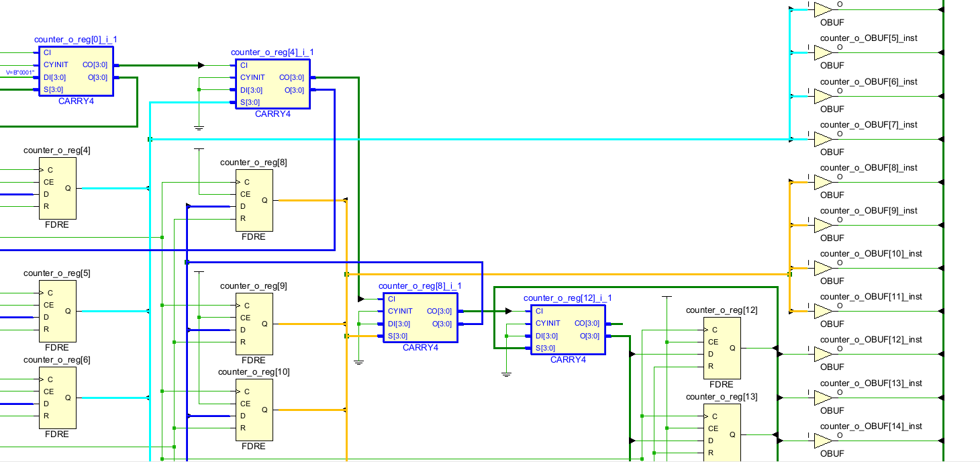Click the CYINIT pin on counter_o_reg[8]_i_1
The image size is (980, 462).
400,312
